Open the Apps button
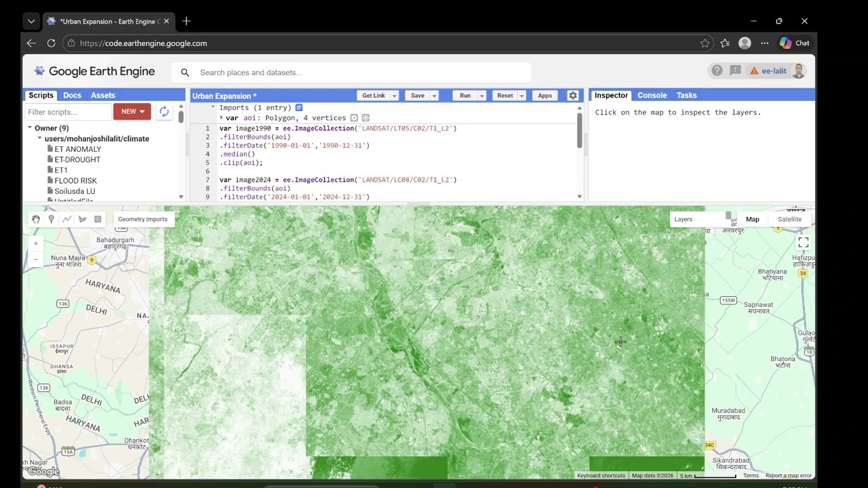 coord(545,96)
